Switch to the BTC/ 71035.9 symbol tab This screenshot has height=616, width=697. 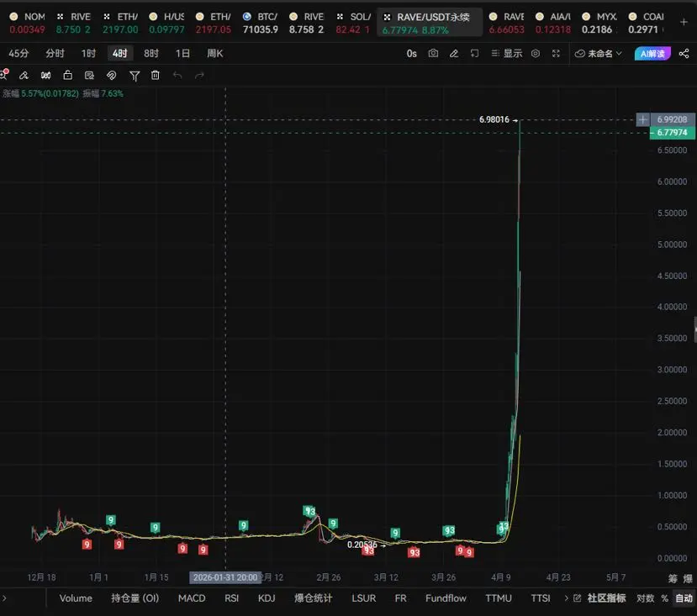[x=261, y=23]
